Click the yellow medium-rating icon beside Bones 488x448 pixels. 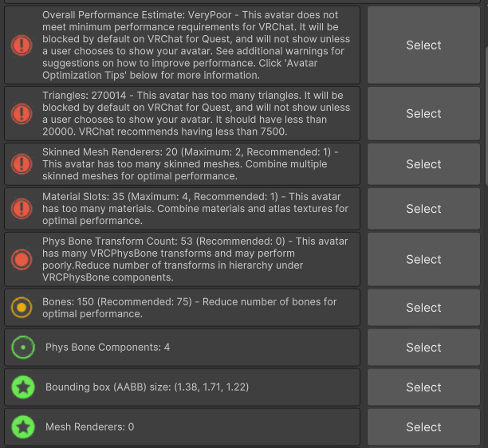[23, 308]
